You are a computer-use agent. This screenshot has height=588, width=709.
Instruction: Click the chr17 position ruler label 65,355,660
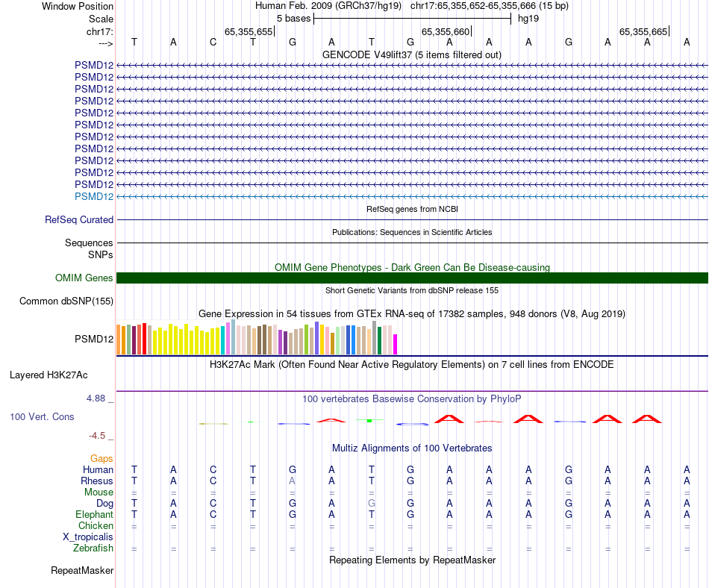[446, 31]
